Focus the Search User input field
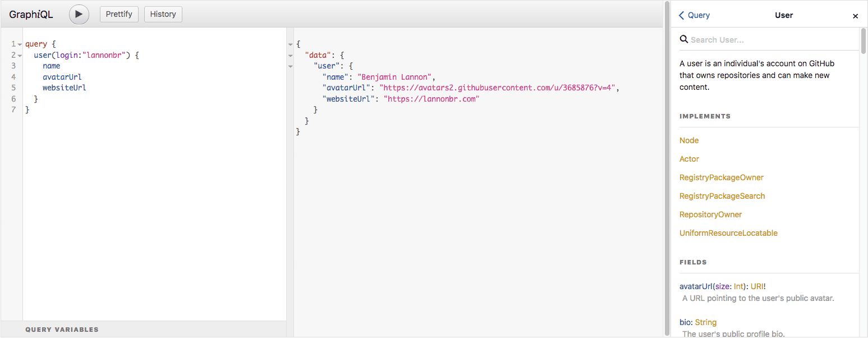Viewport: 868px width, 338px height. pos(769,40)
